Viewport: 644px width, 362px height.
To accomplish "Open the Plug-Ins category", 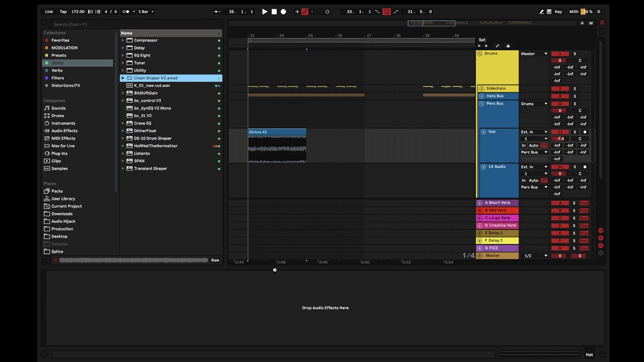I will click(59, 153).
